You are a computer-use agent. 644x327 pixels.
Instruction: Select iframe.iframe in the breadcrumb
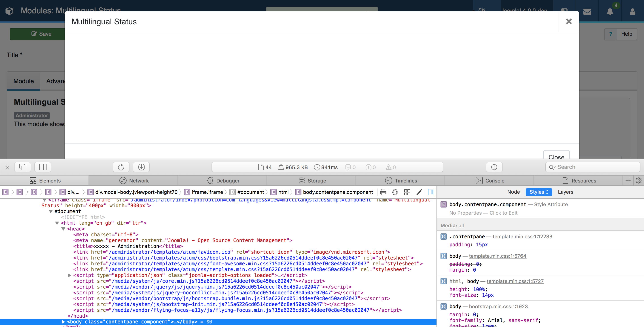tap(204, 192)
